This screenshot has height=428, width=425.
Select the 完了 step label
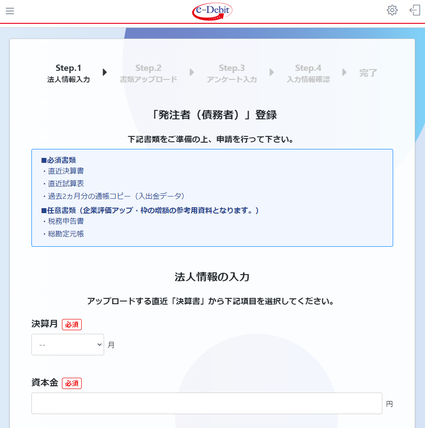(x=368, y=73)
